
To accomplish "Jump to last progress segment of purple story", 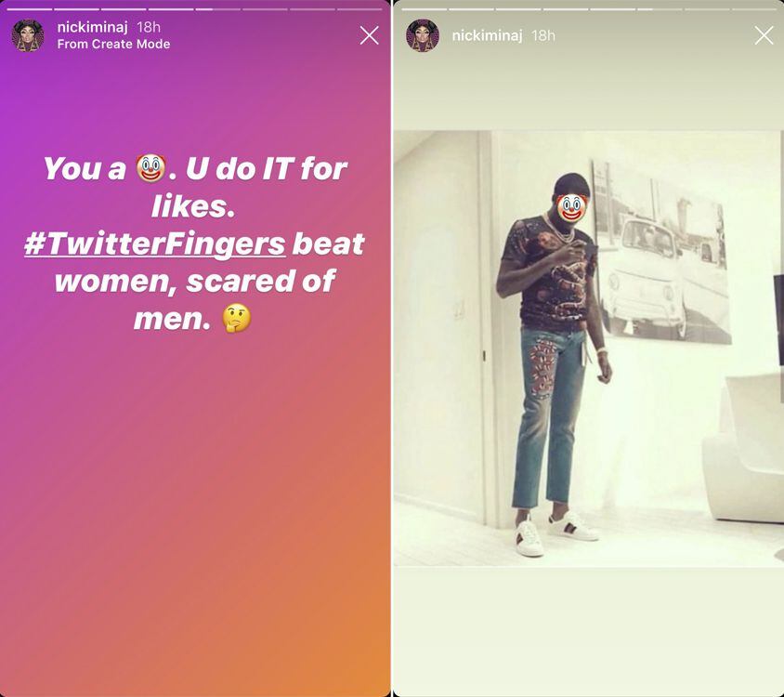I will [359, 9].
